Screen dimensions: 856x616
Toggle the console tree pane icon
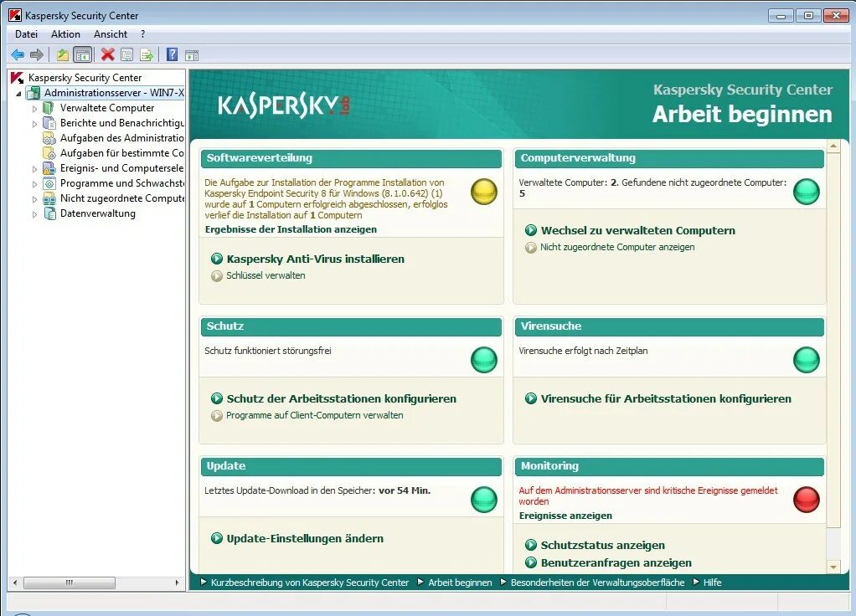tap(82, 54)
